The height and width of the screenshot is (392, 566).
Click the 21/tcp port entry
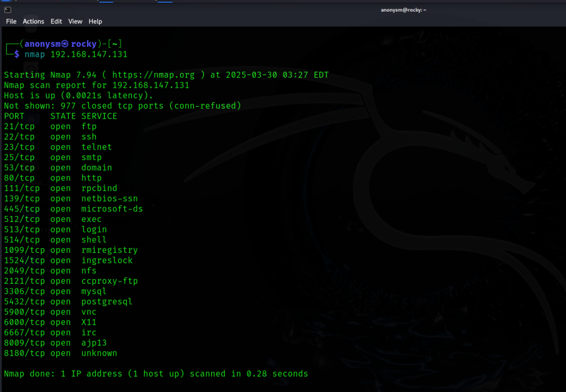coord(19,126)
